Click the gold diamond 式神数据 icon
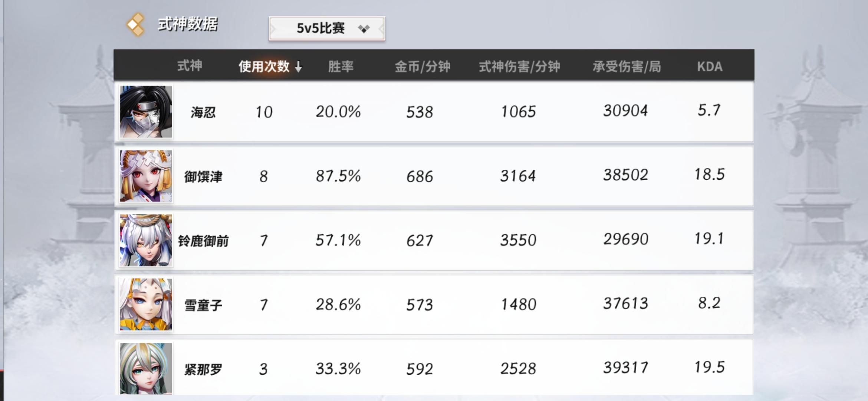The width and height of the screenshot is (868, 401). pyautogui.click(x=135, y=25)
